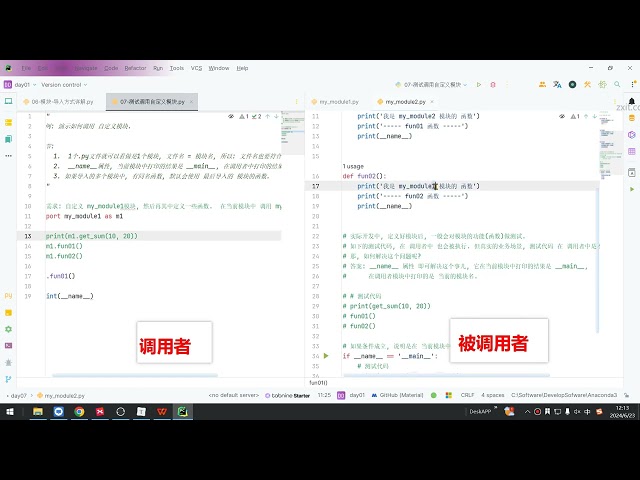Viewport: 640px width, 480px height.
Task: Click the run gutter arrow on line 34
Action: (326, 356)
